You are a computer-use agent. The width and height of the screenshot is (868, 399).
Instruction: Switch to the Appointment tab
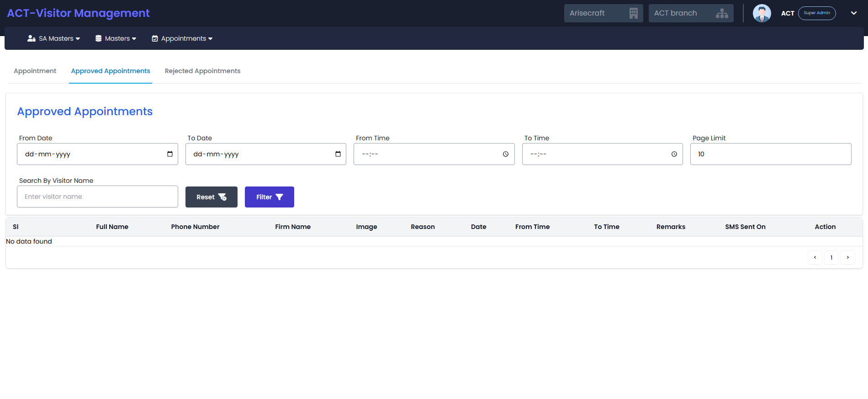click(x=35, y=71)
